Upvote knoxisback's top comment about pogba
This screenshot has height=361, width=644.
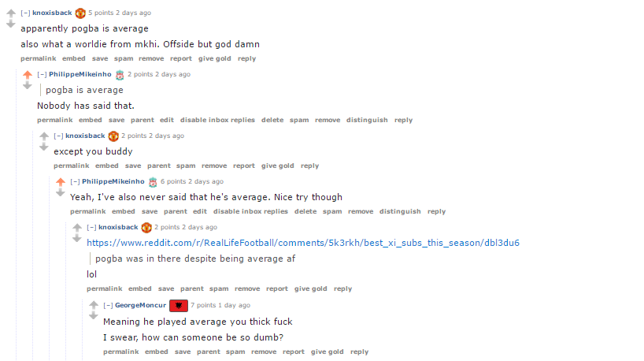pyautogui.click(x=11, y=13)
